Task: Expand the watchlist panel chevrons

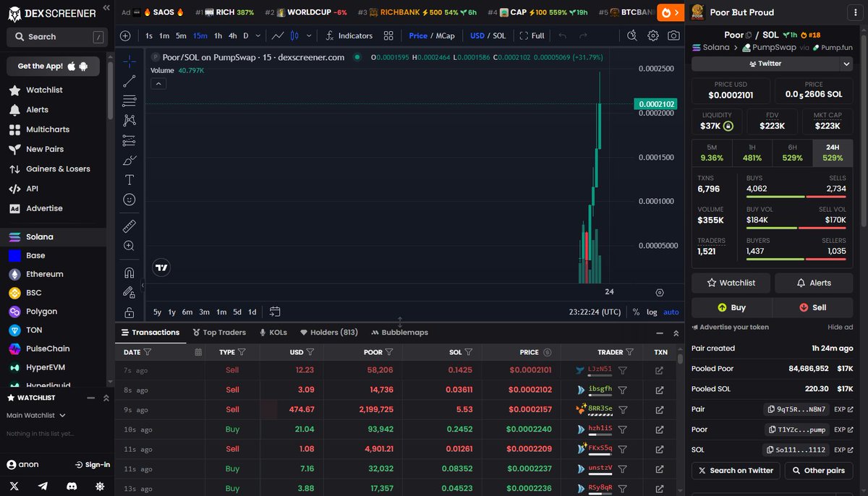Action: pyautogui.click(x=106, y=398)
